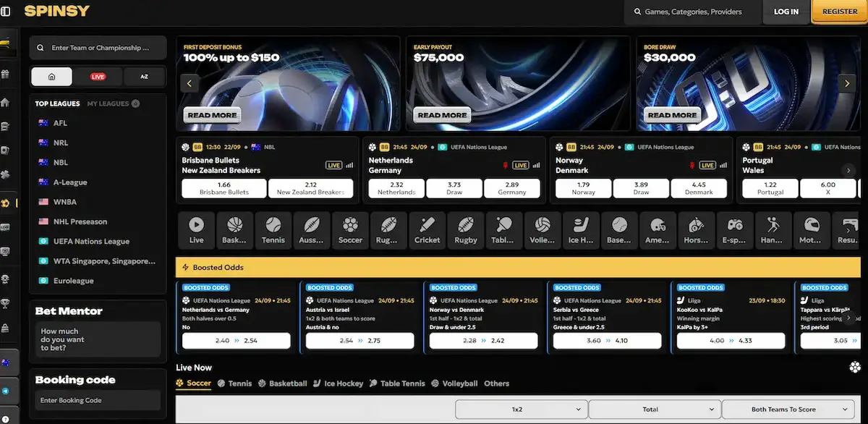Open stats bars icon on Netherlands Germany card

click(537, 165)
